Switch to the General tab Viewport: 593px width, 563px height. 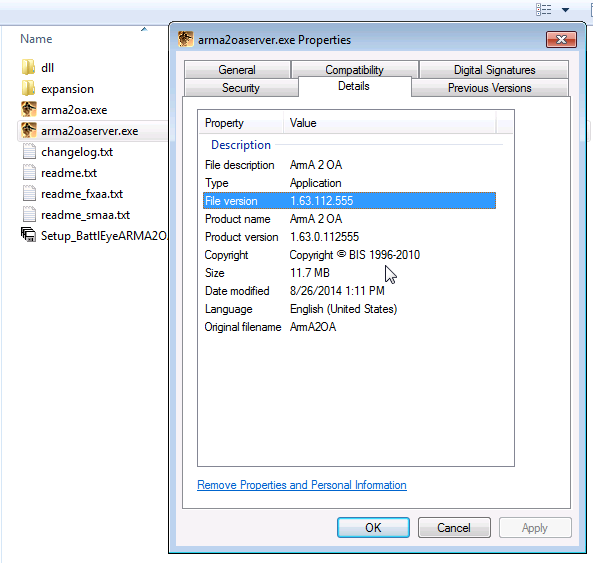point(237,70)
